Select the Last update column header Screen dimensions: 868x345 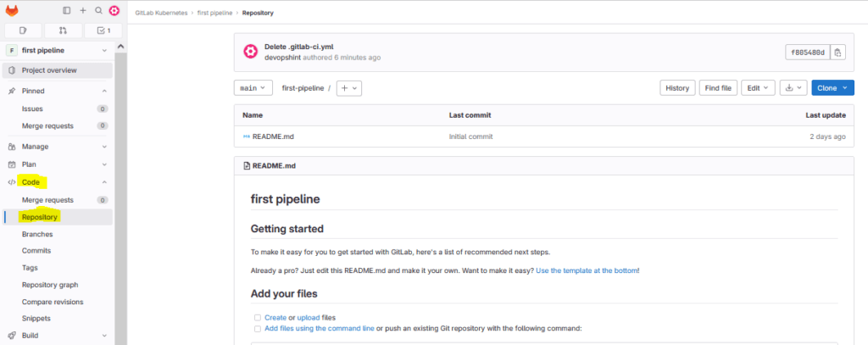click(x=826, y=115)
